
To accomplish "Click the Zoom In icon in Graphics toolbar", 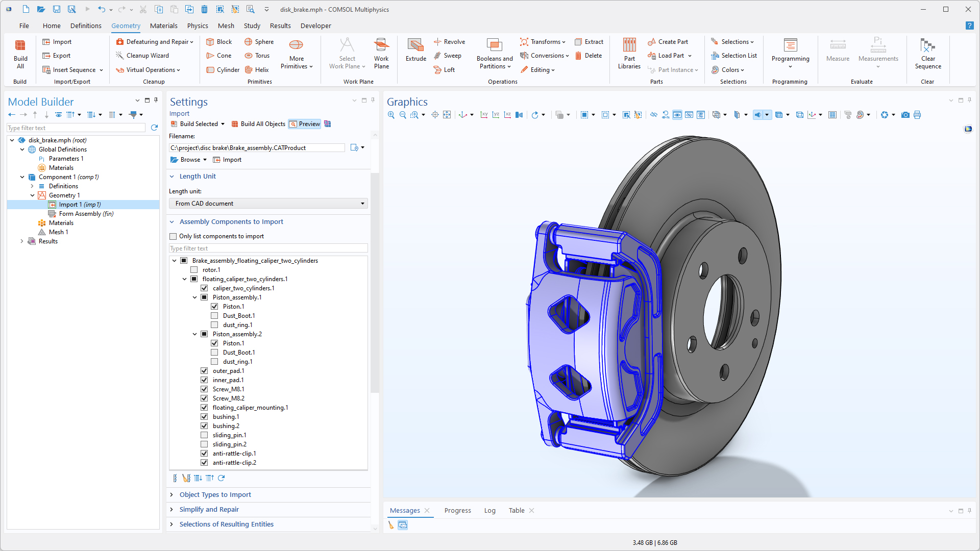I will coord(391,115).
